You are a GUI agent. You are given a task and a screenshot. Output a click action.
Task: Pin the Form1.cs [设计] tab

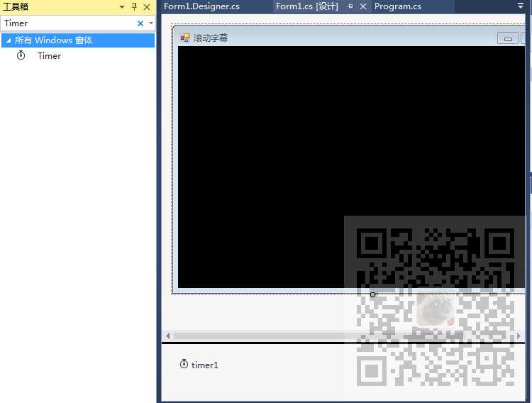350,6
